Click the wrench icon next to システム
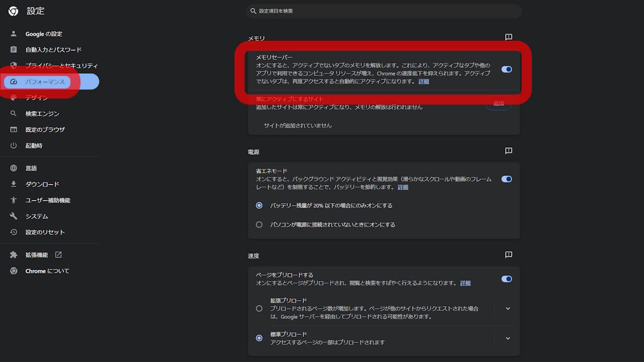This screenshot has height=362, width=644. pyautogui.click(x=14, y=216)
